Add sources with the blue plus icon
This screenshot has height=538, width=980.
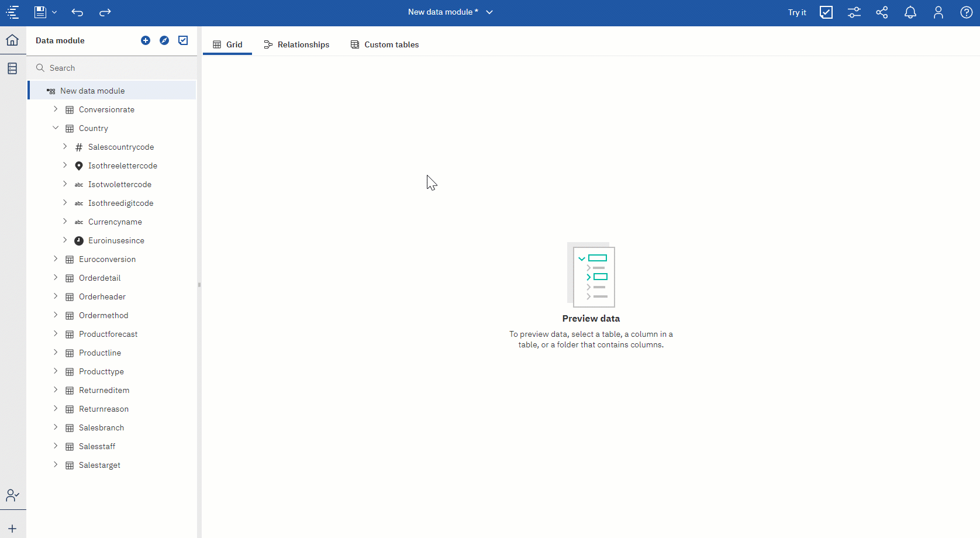pos(146,40)
